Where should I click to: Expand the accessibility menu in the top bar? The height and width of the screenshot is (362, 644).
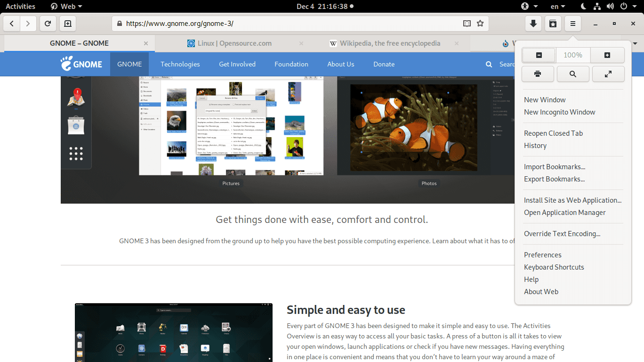pos(529,6)
